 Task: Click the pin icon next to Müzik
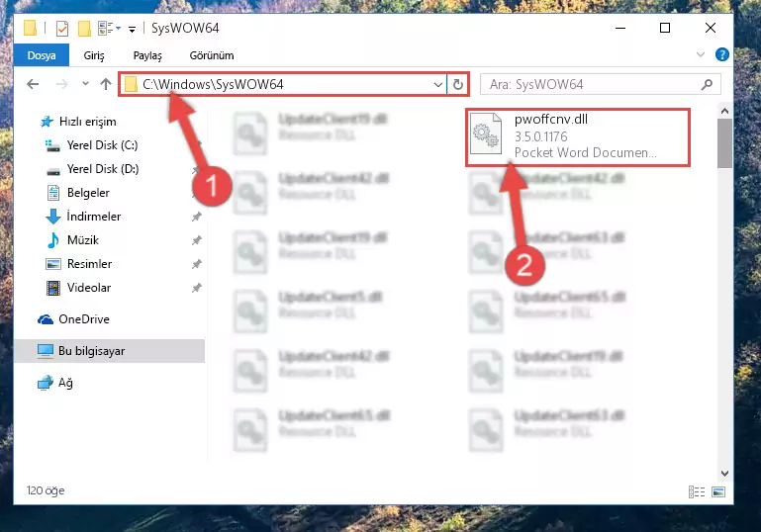(196, 240)
